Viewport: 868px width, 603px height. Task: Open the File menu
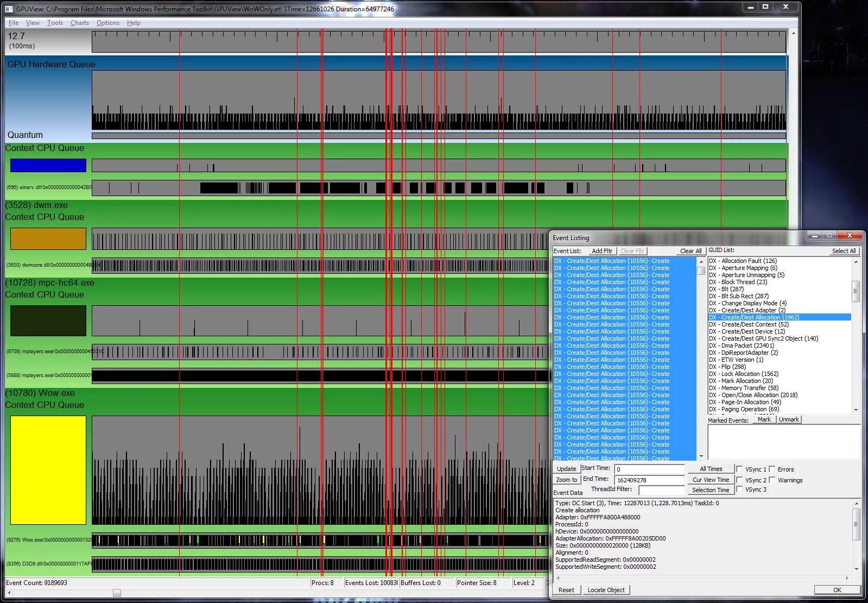[x=14, y=23]
